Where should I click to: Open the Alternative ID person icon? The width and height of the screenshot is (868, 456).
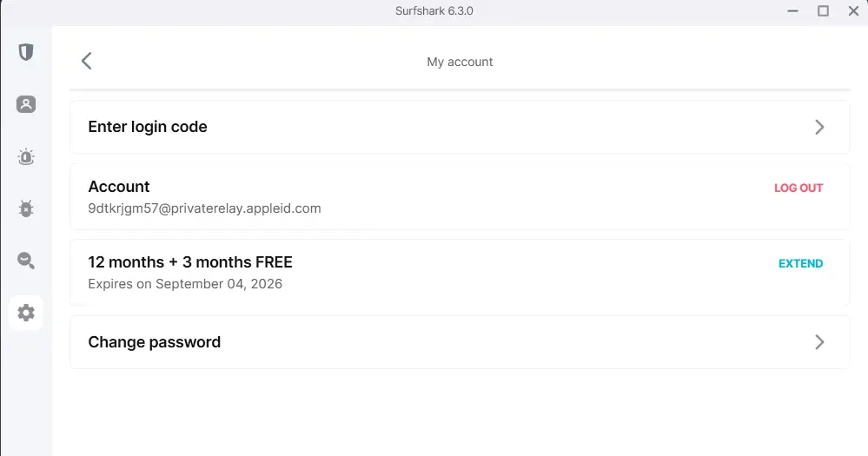(x=26, y=104)
